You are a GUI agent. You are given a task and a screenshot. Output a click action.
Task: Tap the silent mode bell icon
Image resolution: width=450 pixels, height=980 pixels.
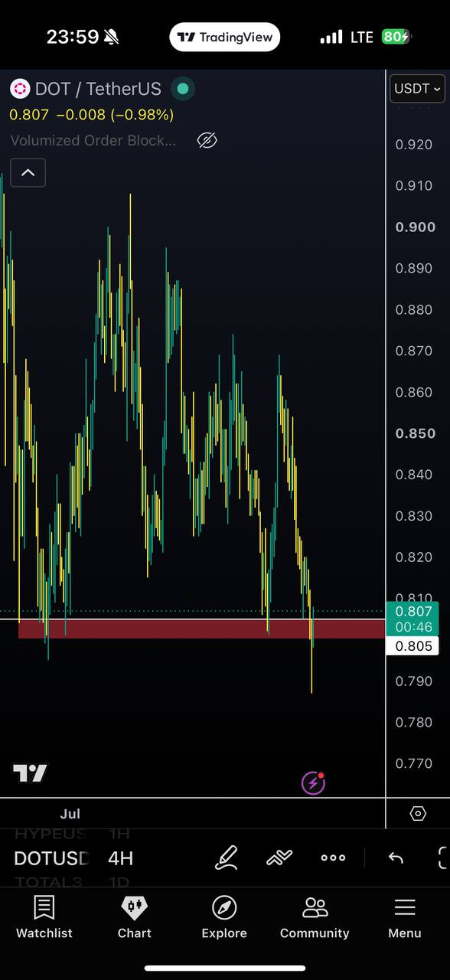pyautogui.click(x=111, y=37)
